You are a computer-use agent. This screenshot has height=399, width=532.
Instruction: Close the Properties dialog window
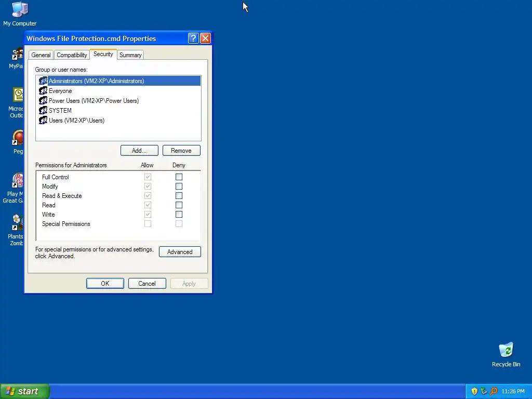tap(205, 38)
